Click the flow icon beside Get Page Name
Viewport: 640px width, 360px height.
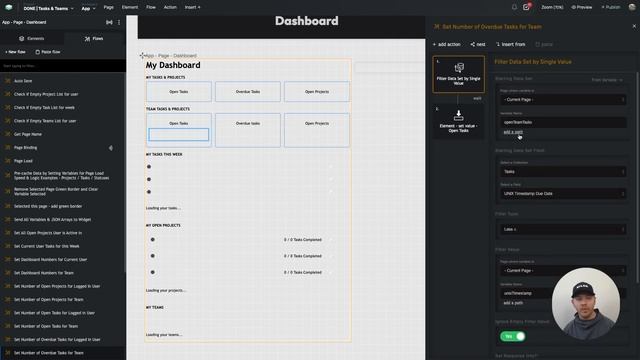pos(7,134)
